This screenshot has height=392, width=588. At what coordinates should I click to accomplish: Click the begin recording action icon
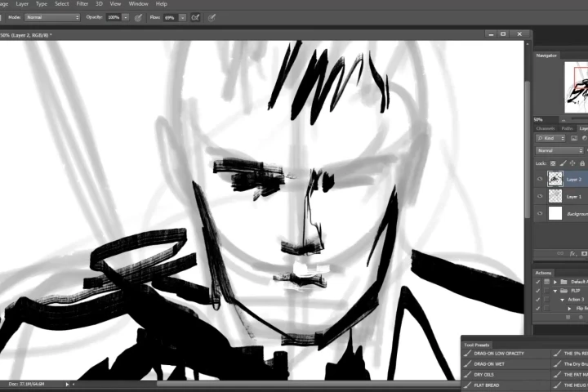(x=581, y=318)
